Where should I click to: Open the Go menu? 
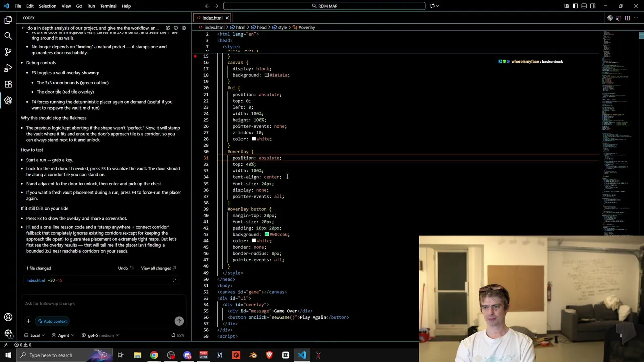pyautogui.click(x=79, y=6)
